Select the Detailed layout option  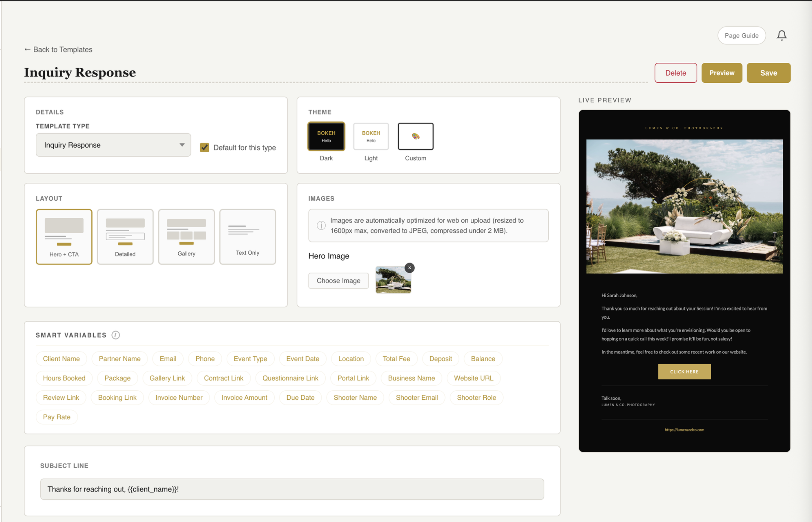click(125, 237)
